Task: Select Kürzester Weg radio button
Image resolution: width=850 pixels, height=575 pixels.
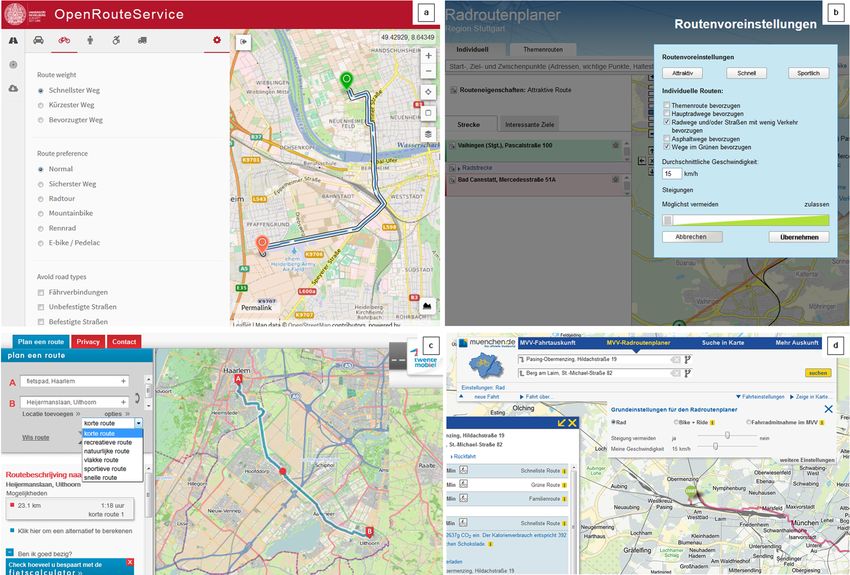Action: click(41, 105)
